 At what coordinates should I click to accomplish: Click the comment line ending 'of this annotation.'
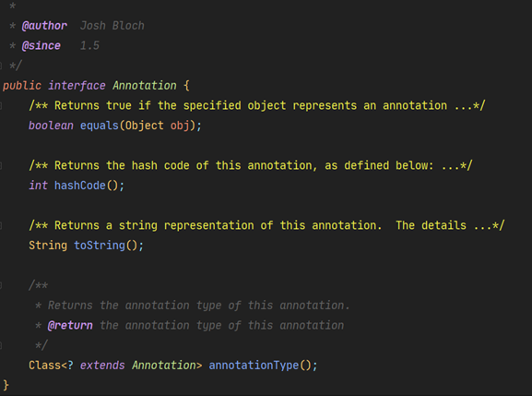coord(192,306)
